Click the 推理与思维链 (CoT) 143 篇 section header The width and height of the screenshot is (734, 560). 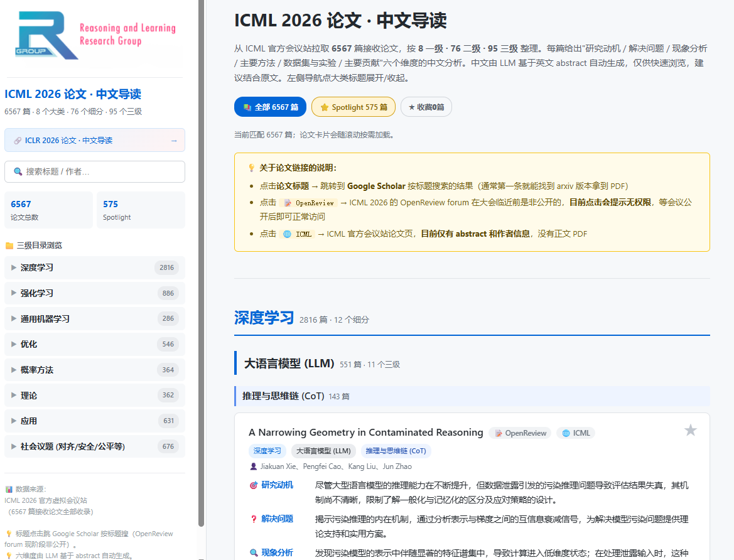point(472,396)
